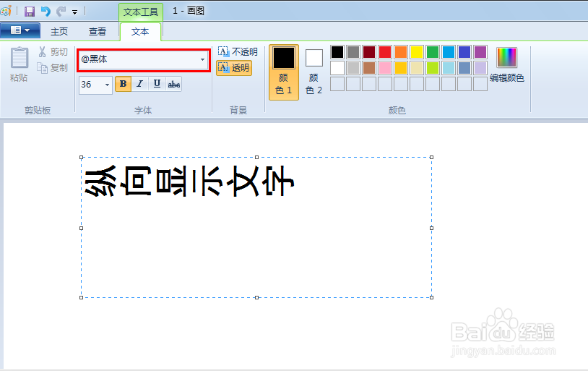Pick the dark gray color swatch

[353, 52]
